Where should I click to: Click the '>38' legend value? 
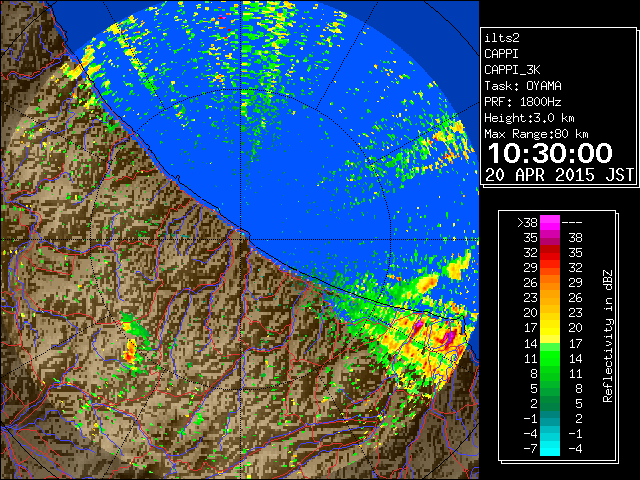(x=527, y=222)
